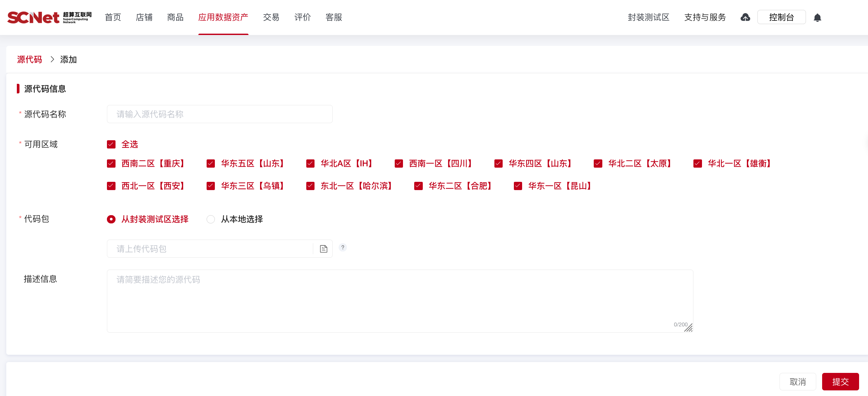Click the cloud upload icon in header
The image size is (868, 396).
[745, 17]
